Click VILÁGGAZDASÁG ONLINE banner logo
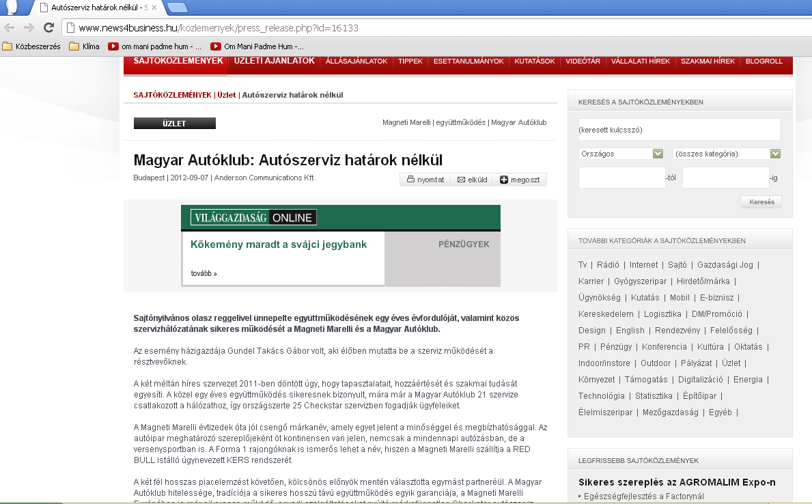Viewport: 812px width, 504px height. [x=253, y=218]
